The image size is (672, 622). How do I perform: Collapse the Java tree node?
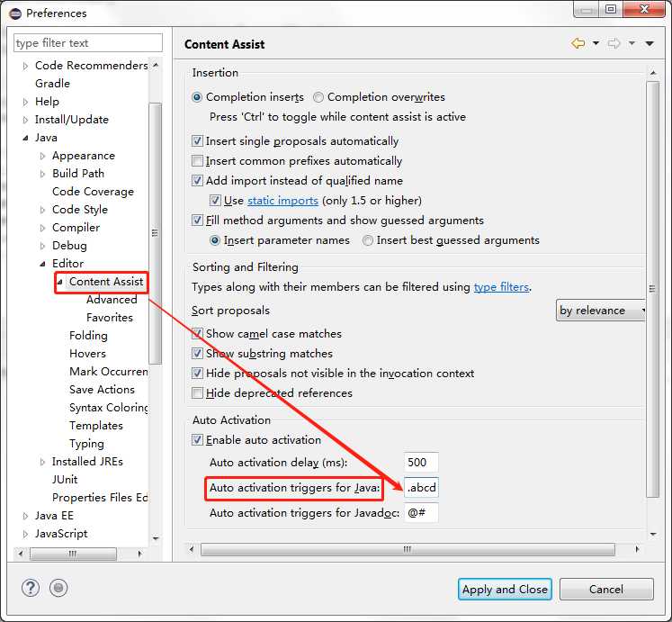click(25, 138)
